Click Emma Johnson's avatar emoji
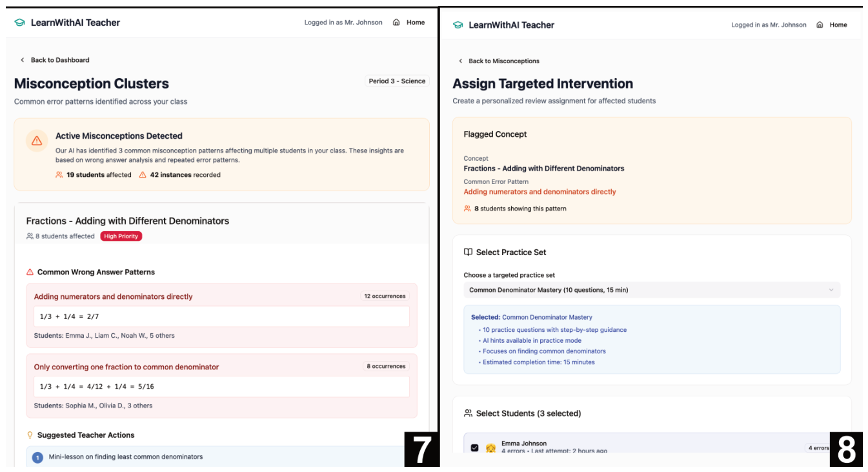The image size is (868, 472). [x=490, y=447]
